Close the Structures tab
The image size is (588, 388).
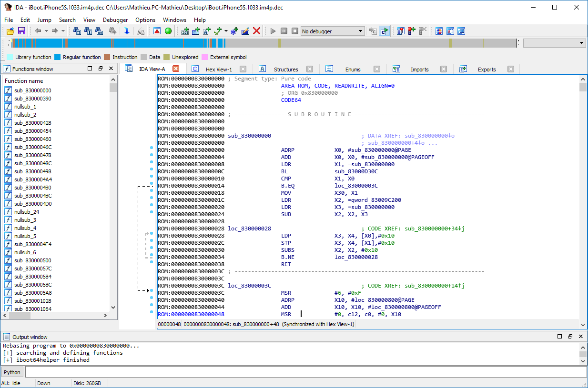[310, 69]
